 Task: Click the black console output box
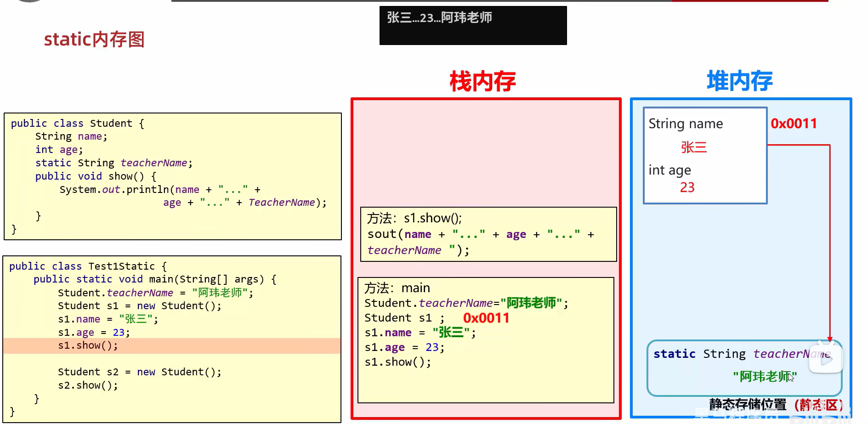pyautogui.click(x=473, y=25)
